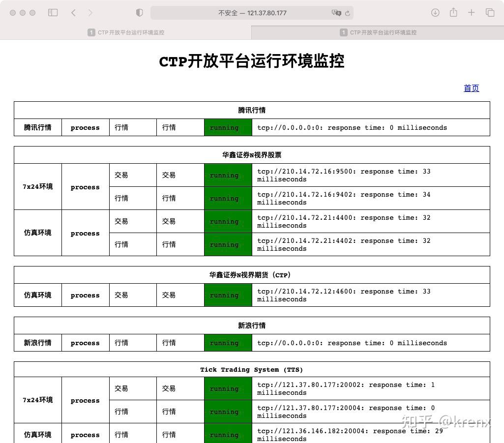Switch to the first CTP开放平台运行环境监控 tab
504x443 pixels.
[x=126, y=32]
